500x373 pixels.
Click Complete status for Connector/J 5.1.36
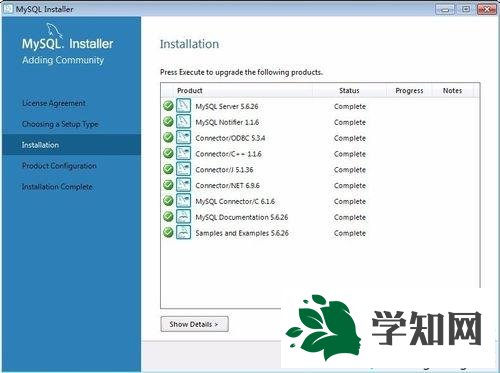[350, 170]
